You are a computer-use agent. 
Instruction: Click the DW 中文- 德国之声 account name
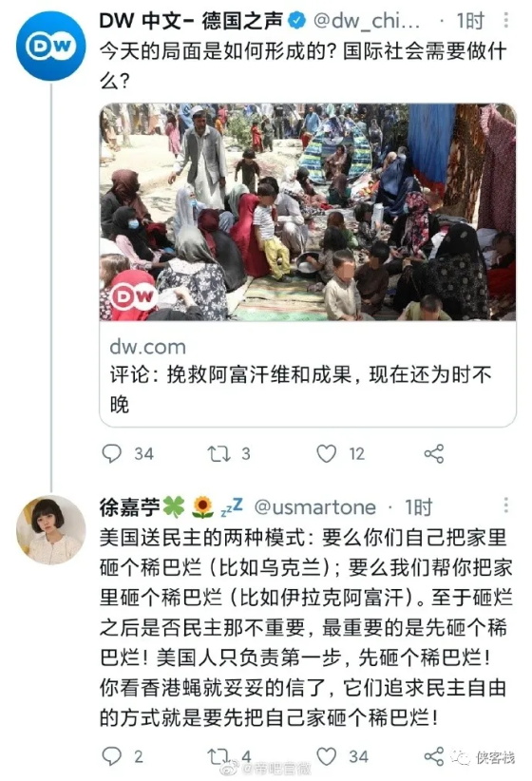point(191,21)
